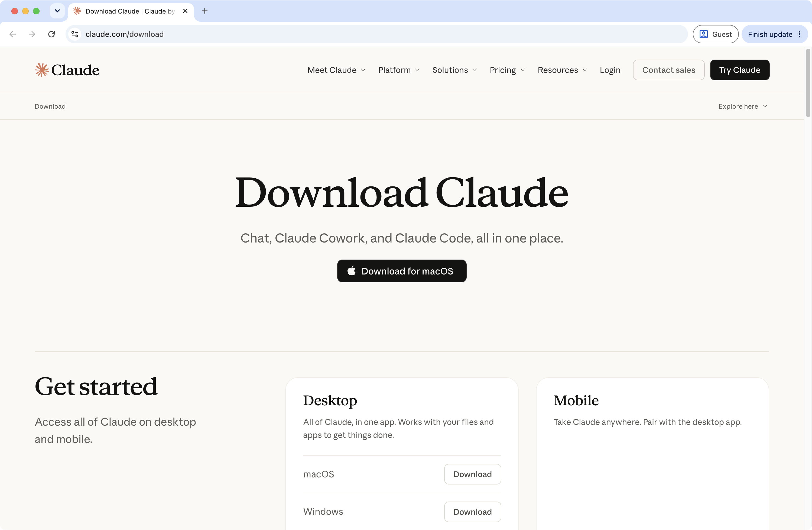Viewport: 812px width, 530px height.
Task: Expand the Pricing menu
Action: 507,70
